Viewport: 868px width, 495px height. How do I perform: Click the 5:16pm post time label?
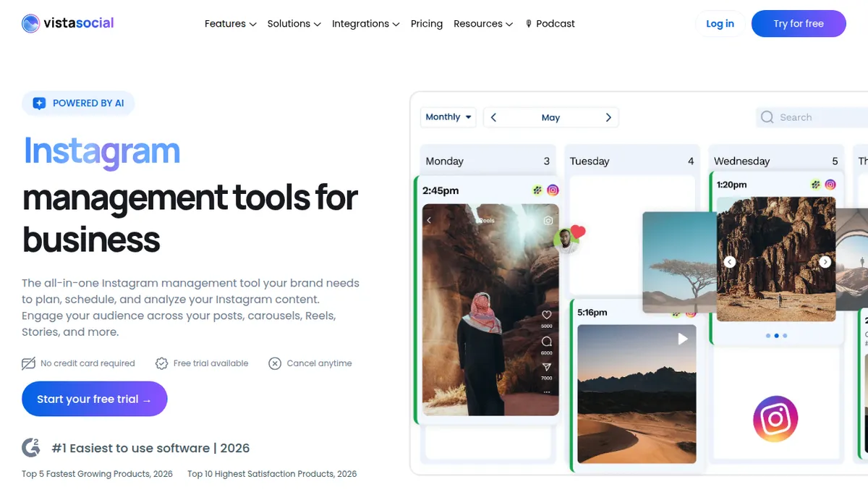tap(592, 313)
